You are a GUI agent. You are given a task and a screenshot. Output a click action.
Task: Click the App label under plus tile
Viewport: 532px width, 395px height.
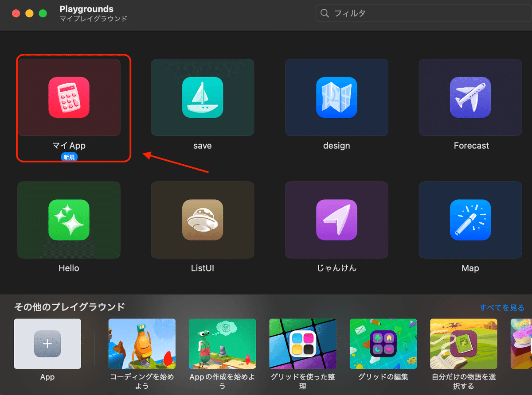[47, 377]
